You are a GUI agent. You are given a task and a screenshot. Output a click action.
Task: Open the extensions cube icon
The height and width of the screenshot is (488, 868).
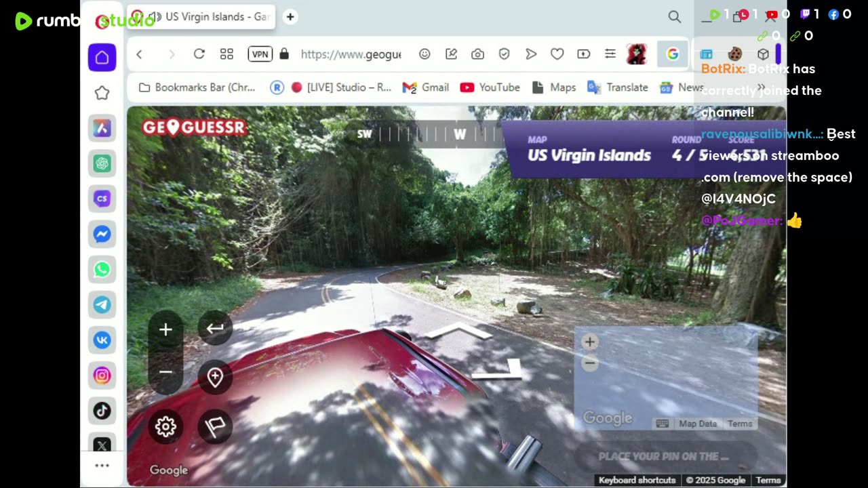763,54
